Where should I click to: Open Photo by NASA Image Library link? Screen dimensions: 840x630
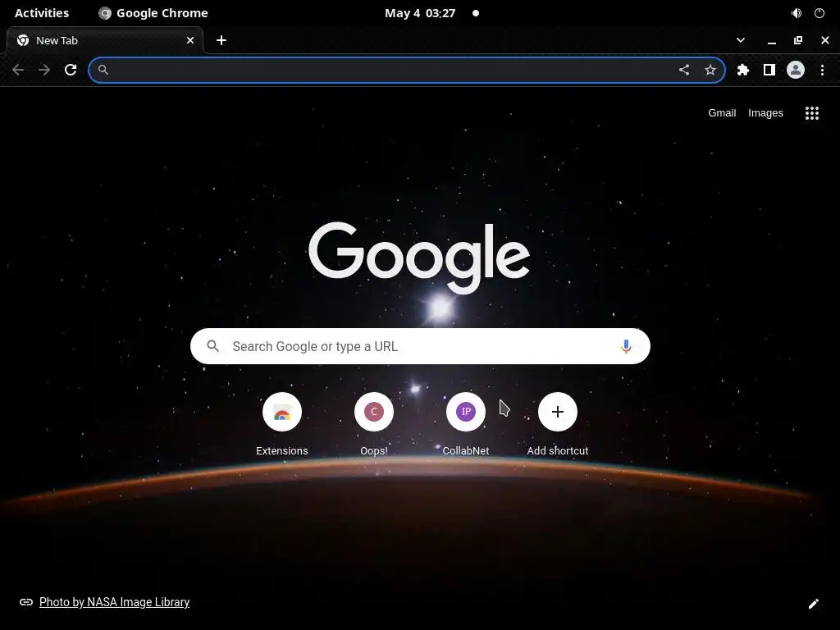pyautogui.click(x=114, y=602)
